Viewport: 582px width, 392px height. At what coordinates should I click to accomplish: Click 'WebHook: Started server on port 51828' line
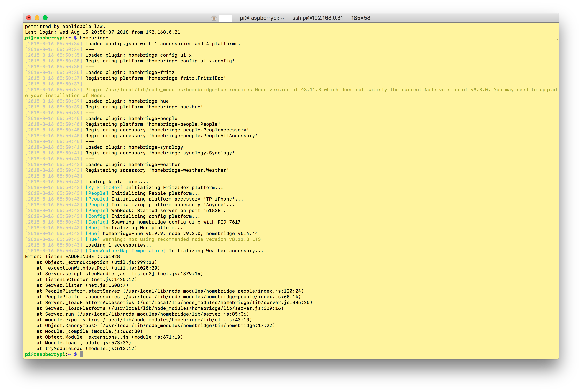[168, 211]
